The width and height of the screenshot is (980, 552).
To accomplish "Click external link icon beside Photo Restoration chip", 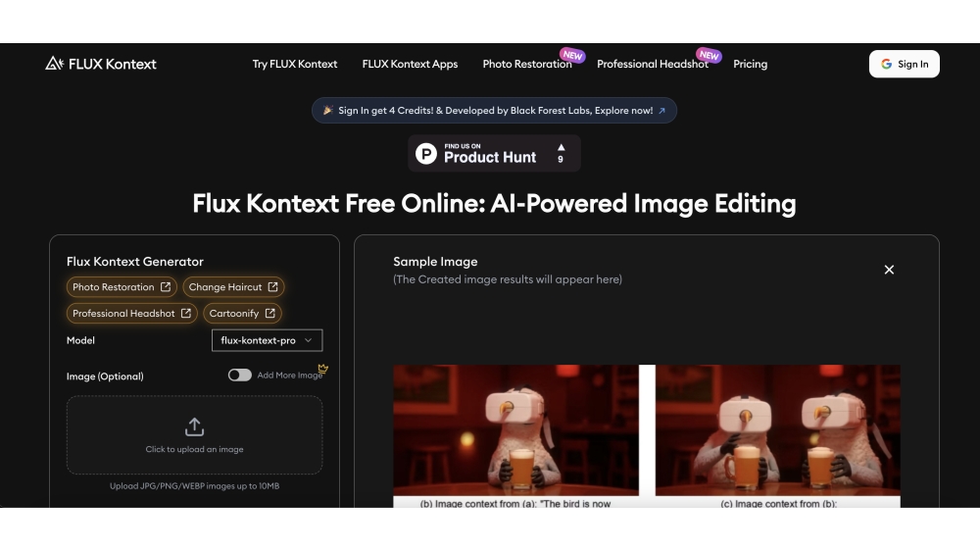I will [x=166, y=287].
